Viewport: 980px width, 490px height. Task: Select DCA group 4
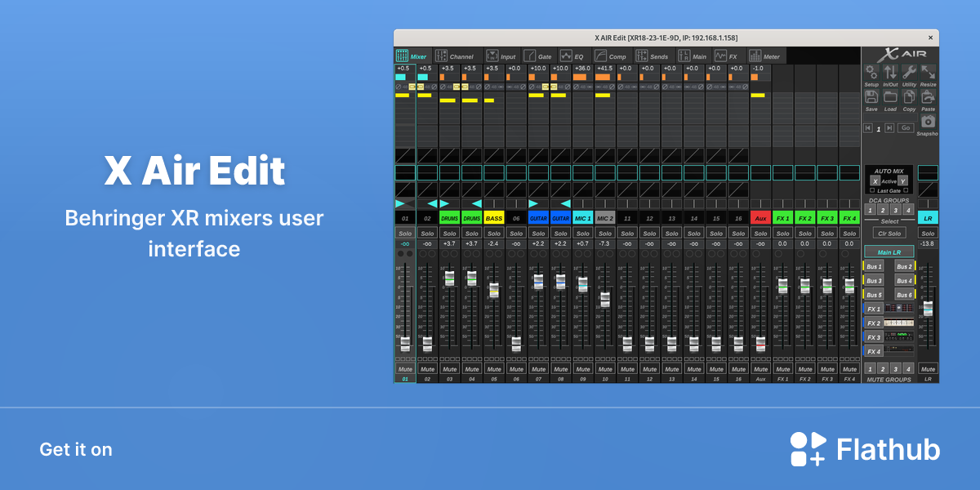(x=908, y=210)
